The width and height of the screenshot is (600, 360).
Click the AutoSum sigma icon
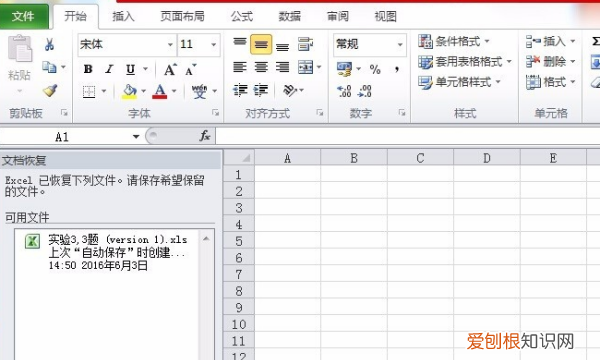pos(595,41)
